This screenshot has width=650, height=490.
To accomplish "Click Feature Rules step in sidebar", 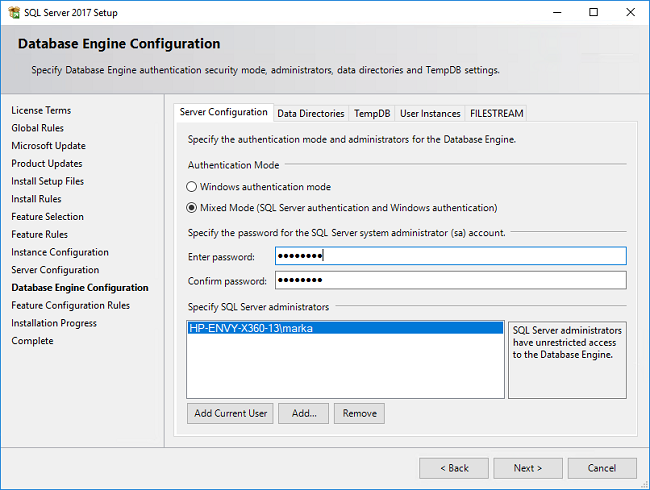I will point(39,235).
